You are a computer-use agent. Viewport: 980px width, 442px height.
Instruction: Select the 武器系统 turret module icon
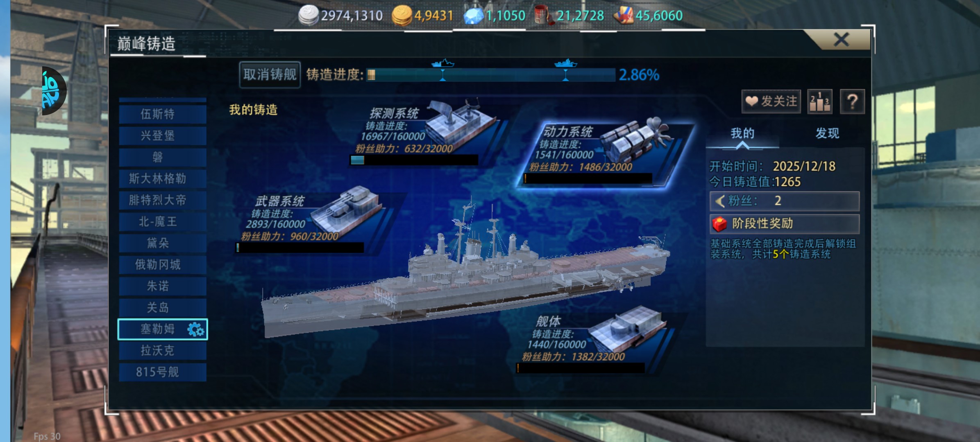pos(346,211)
